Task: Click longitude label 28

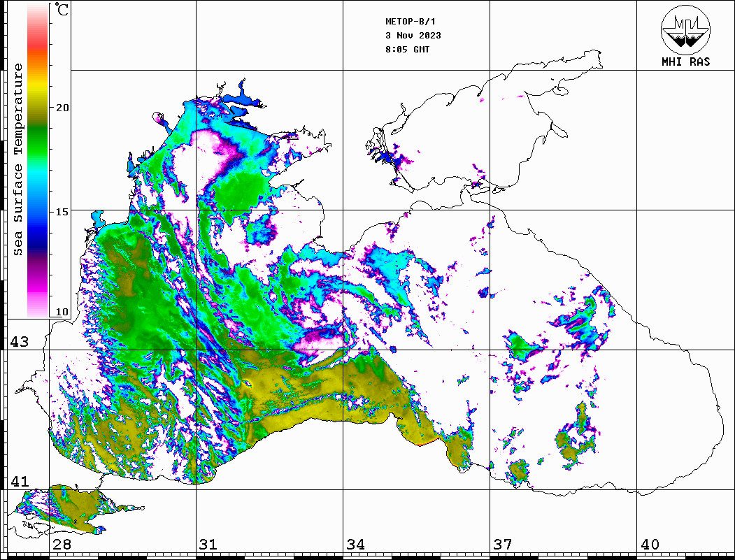Action: pos(62,544)
